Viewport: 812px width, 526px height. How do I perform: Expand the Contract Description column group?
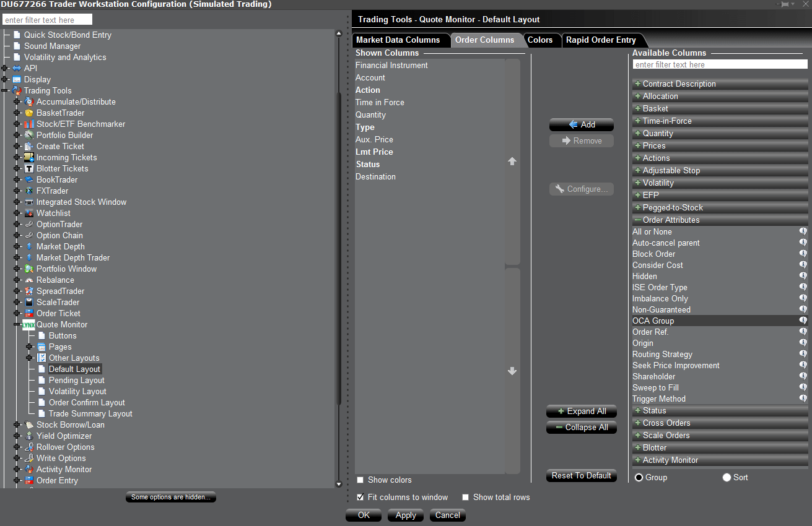coord(637,84)
